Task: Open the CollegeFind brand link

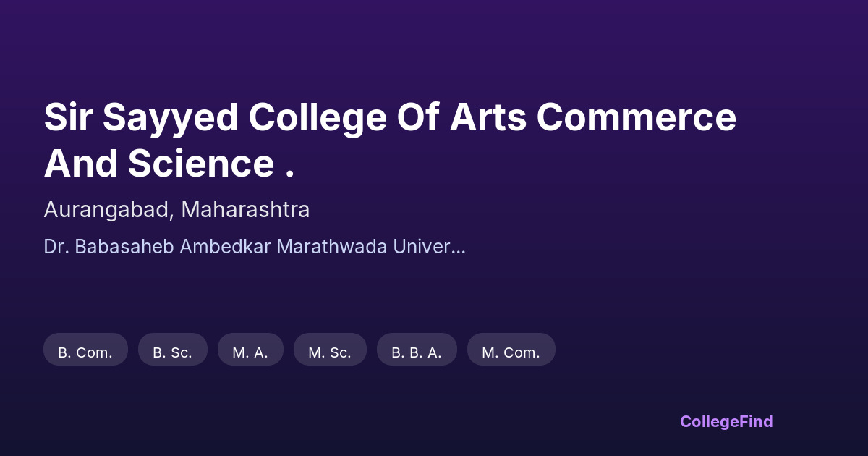Action: [x=726, y=421]
